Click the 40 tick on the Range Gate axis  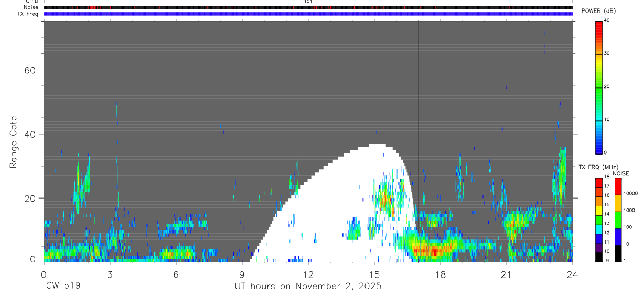pyautogui.click(x=30, y=134)
